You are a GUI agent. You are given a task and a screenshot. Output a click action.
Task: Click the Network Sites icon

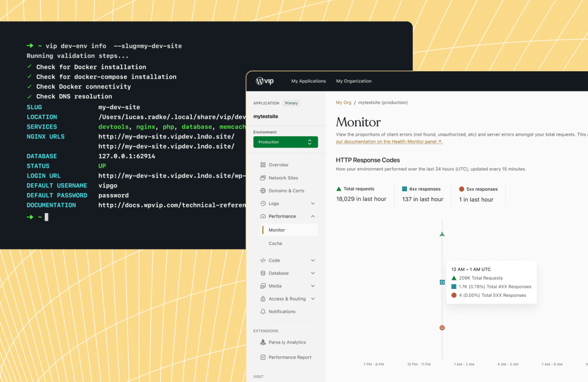tap(263, 178)
